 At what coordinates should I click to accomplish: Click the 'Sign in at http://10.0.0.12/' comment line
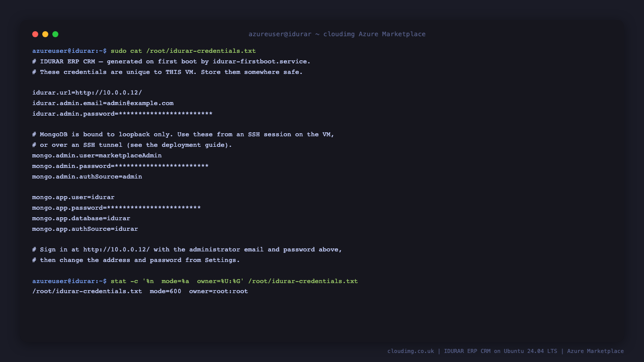pos(187,249)
